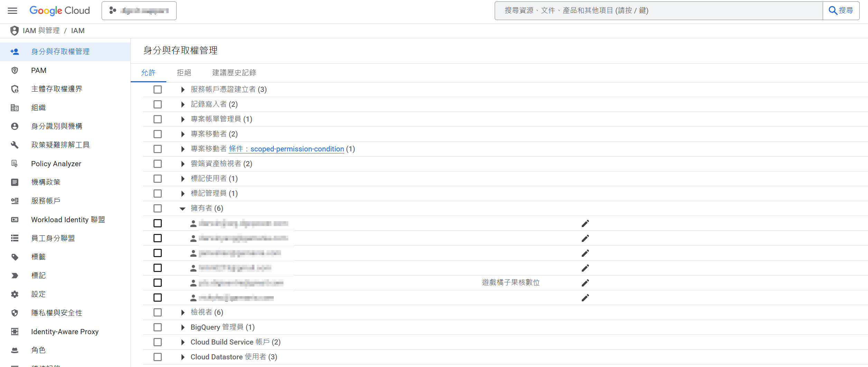Edit the 遊戲橘子果核數位 principal row
Image resolution: width=868 pixels, height=367 pixels.
coord(585,283)
